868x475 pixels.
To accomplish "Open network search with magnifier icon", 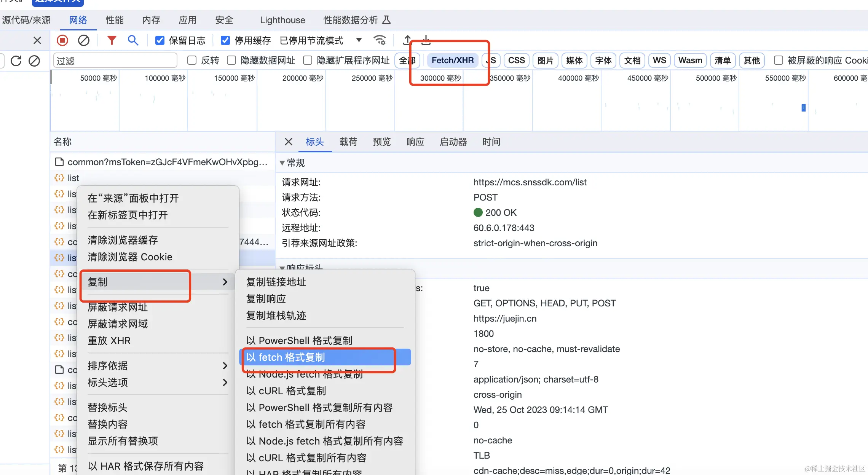I will (133, 40).
